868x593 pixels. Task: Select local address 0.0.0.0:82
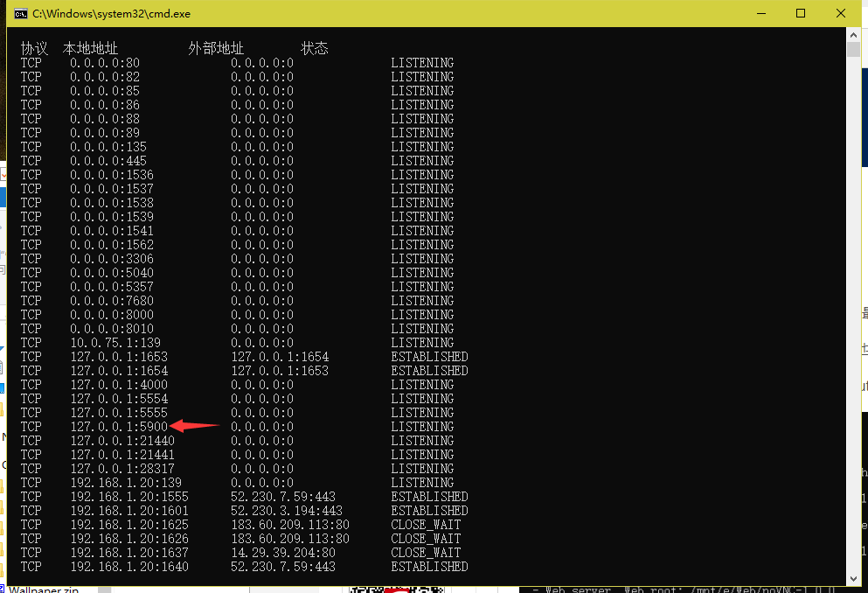105,76
